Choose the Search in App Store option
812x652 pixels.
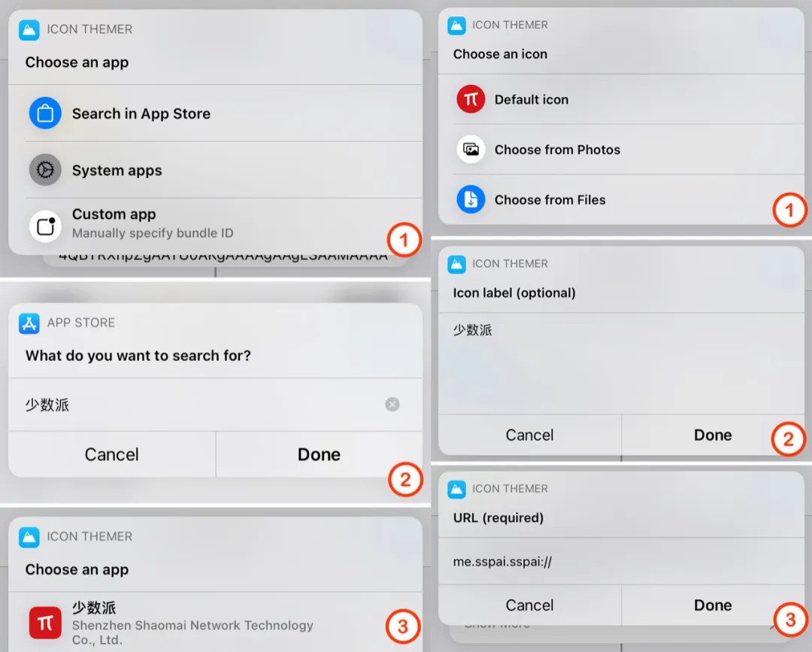pos(141,114)
